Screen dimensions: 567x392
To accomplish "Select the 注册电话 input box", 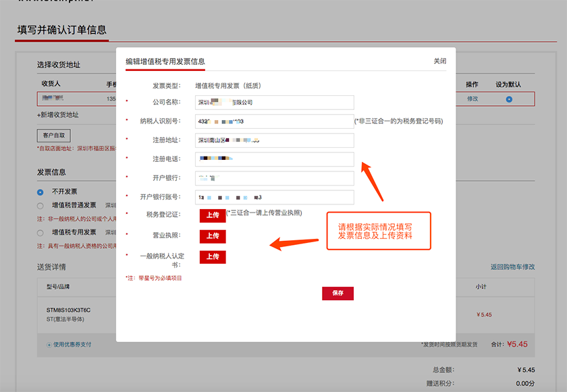I will [274, 159].
